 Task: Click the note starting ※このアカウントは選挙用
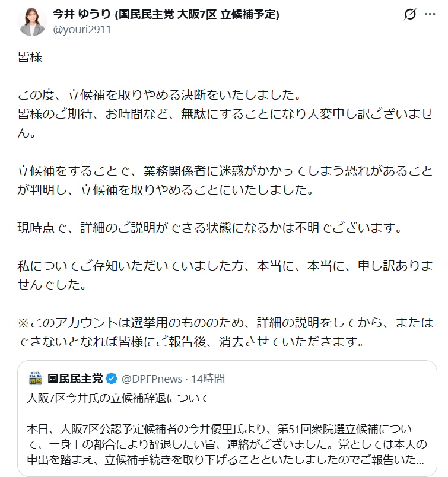(x=225, y=332)
